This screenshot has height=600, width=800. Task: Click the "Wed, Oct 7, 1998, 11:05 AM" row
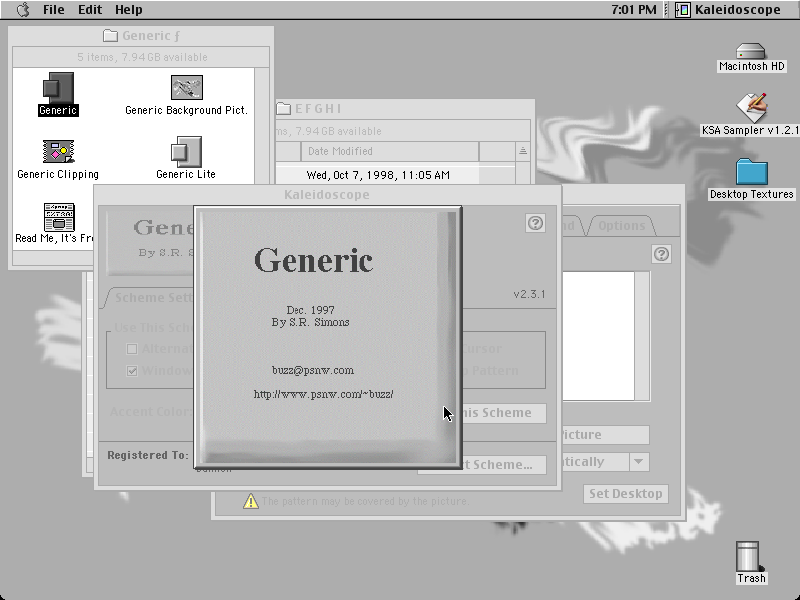tap(378, 175)
